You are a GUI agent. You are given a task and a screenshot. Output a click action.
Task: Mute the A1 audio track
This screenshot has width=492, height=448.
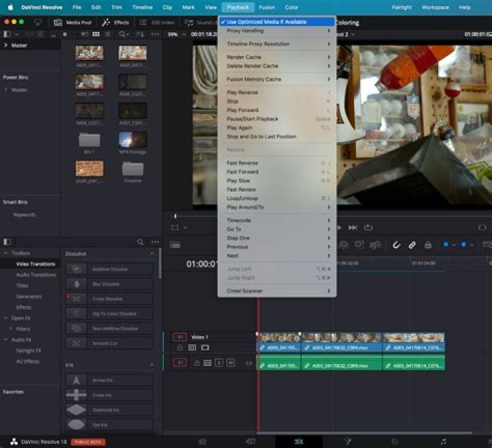click(230, 363)
